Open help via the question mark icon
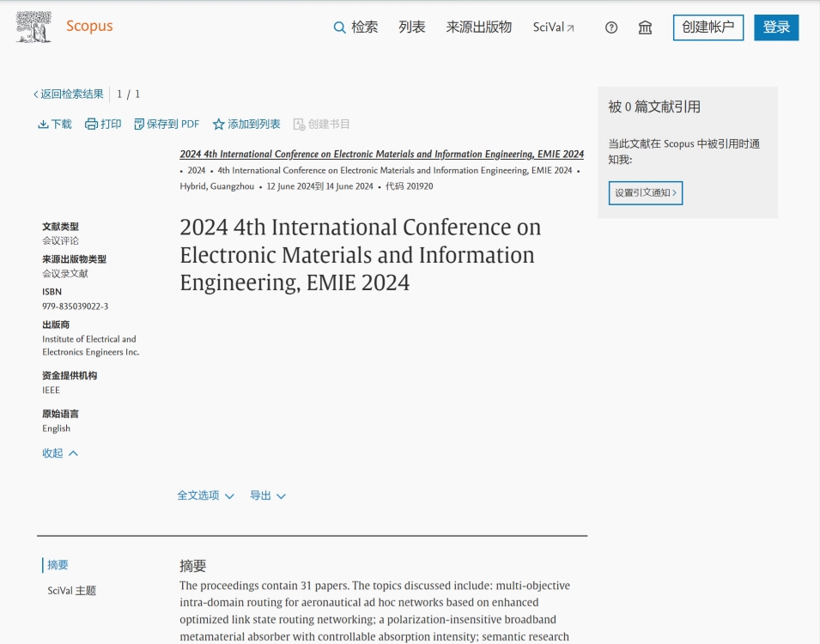The width and height of the screenshot is (820, 644). (610, 27)
